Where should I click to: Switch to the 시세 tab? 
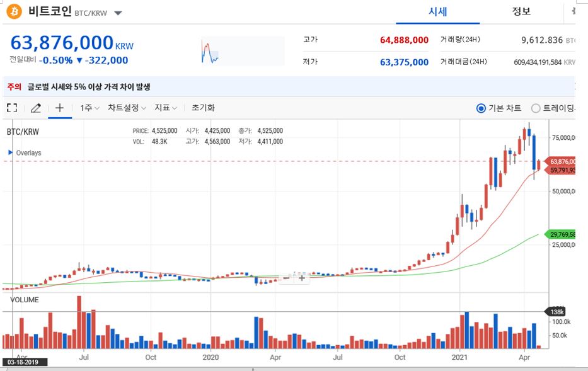(x=437, y=11)
